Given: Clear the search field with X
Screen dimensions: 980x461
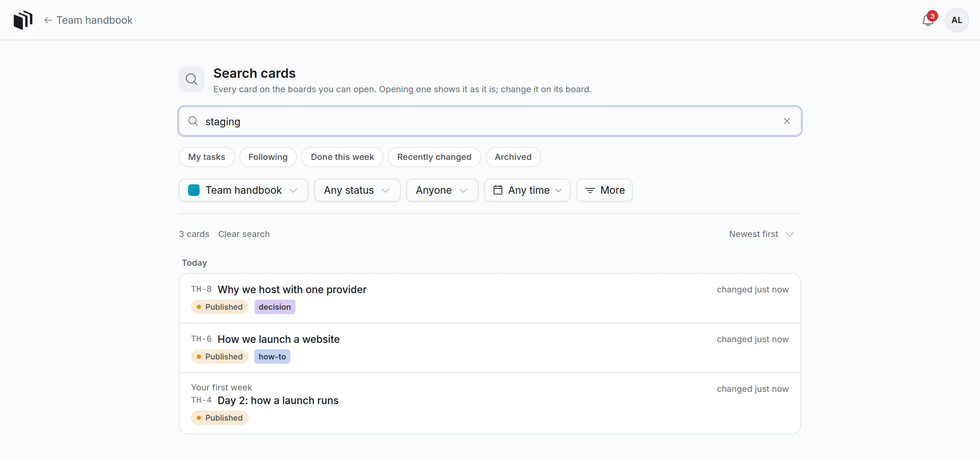Looking at the screenshot, I should click(787, 121).
